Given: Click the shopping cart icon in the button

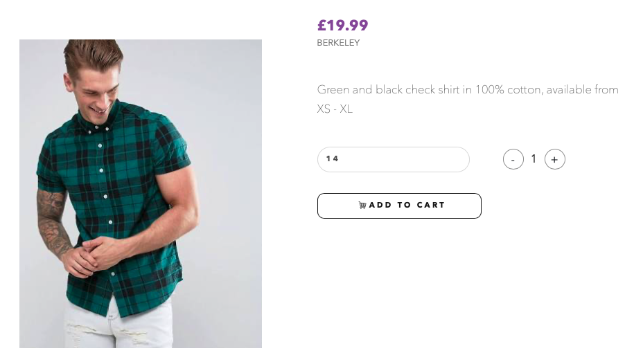Looking at the screenshot, I should [x=362, y=206].
